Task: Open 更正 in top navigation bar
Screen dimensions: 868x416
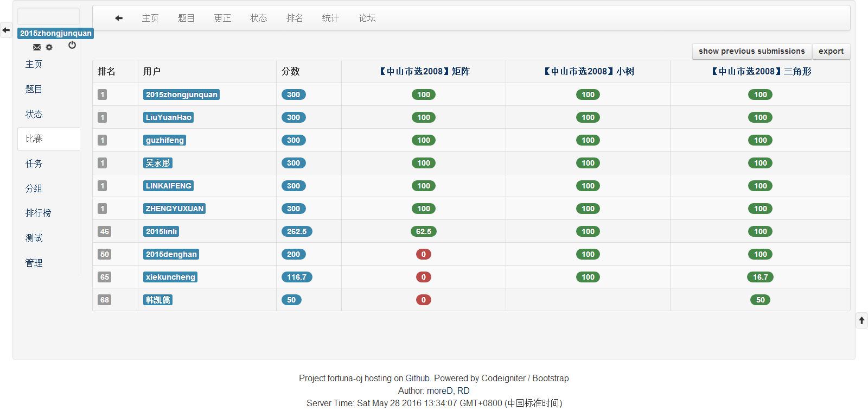Action: 222,18
